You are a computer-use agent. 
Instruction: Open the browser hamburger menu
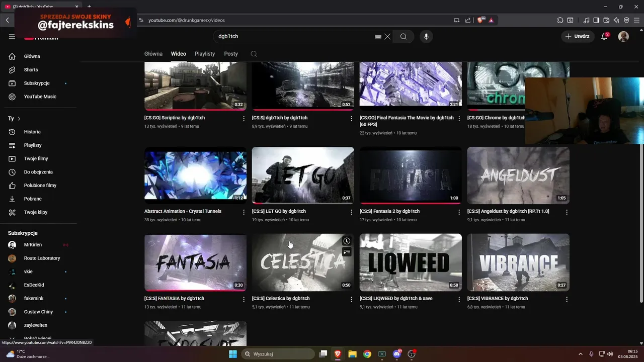(636, 20)
